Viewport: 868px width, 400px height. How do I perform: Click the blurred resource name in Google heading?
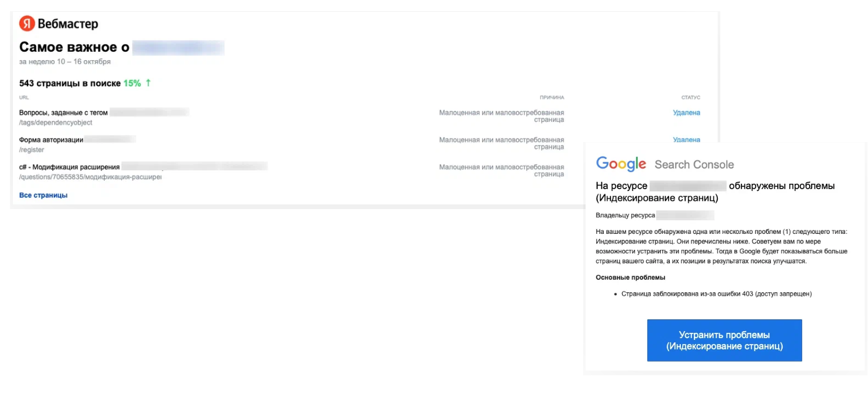coord(689,186)
